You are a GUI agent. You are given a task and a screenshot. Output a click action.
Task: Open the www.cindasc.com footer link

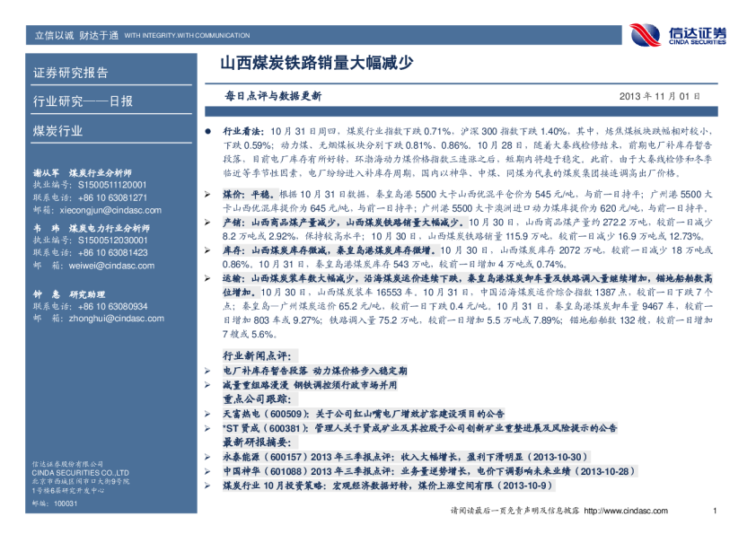pos(621,511)
